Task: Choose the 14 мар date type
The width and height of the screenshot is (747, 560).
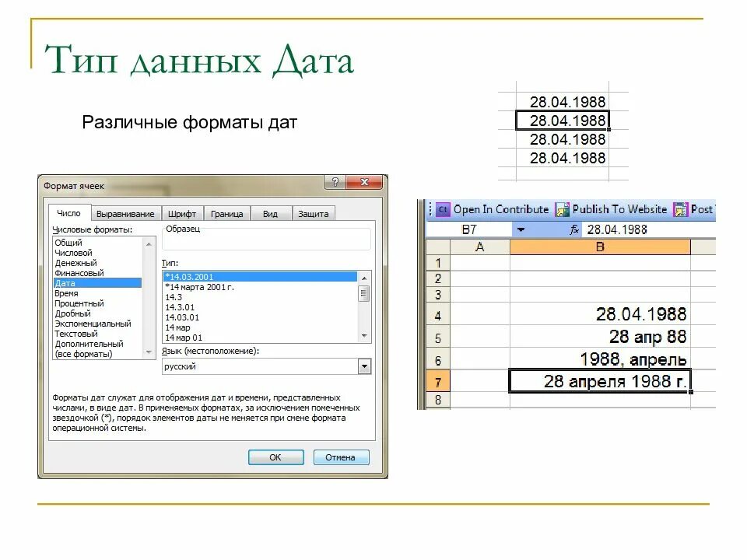Action: pos(260,327)
